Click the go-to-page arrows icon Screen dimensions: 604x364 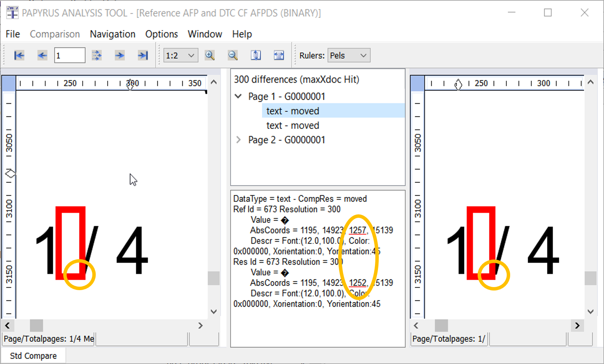click(97, 55)
